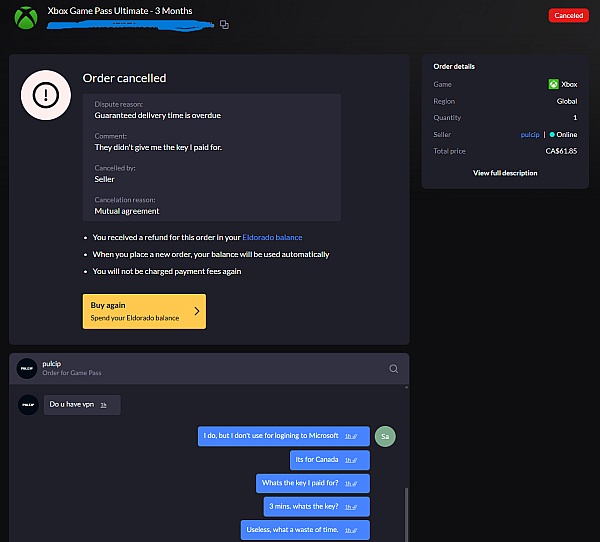Click the Buy again button
Image resolution: width=600 pixels, height=542 pixels.
(144, 311)
